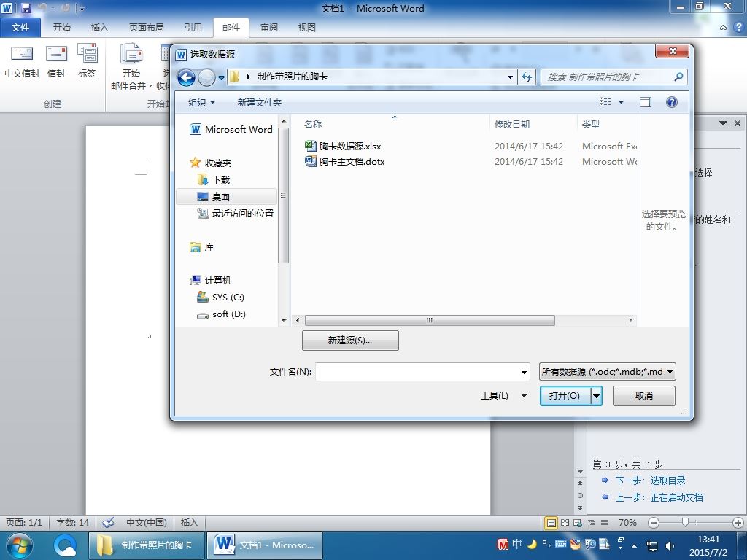Go back using the dialog's Back arrow
The height and width of the screenshot is (560, 747).
(x=186, y=77)
